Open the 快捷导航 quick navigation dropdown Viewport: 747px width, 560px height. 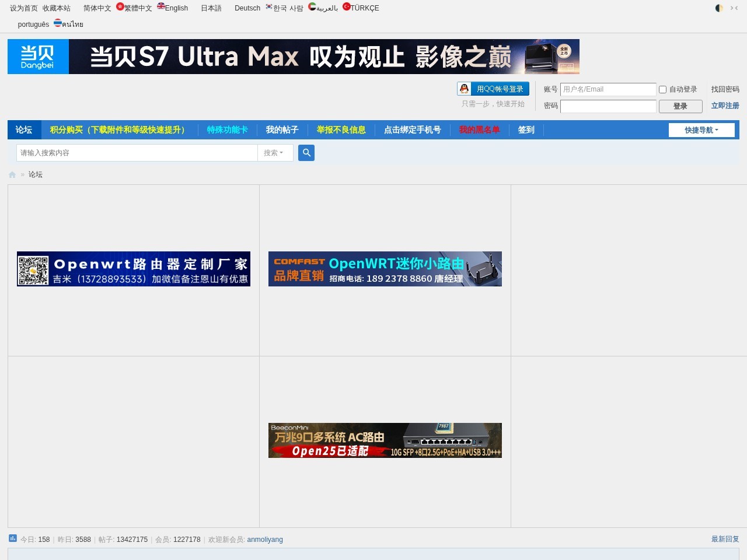click(x=701, y=130)
